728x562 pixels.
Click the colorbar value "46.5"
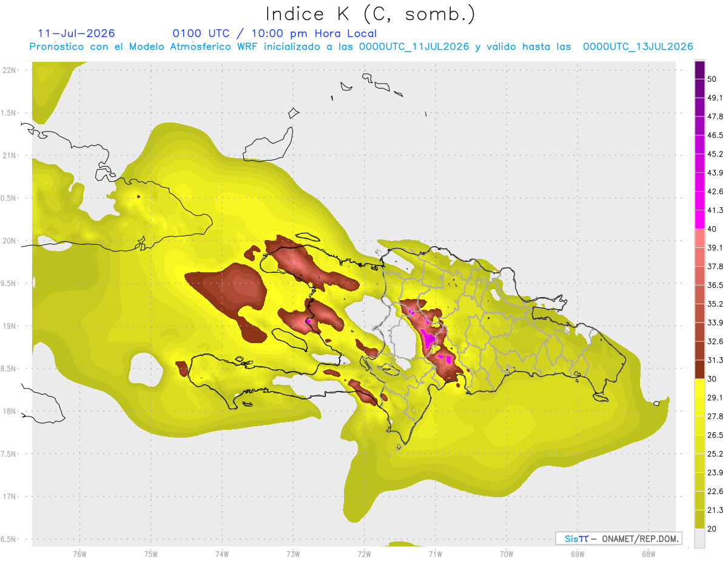pos(715,135)
